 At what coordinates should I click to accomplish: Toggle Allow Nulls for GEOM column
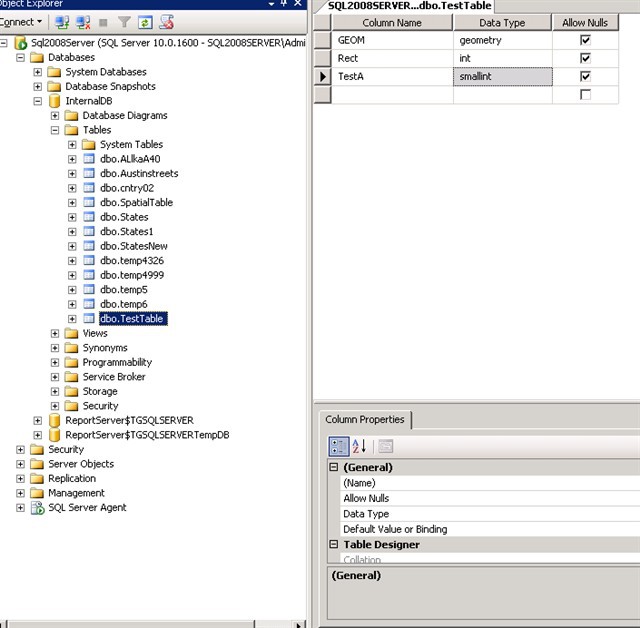click(x=585, y=41)
